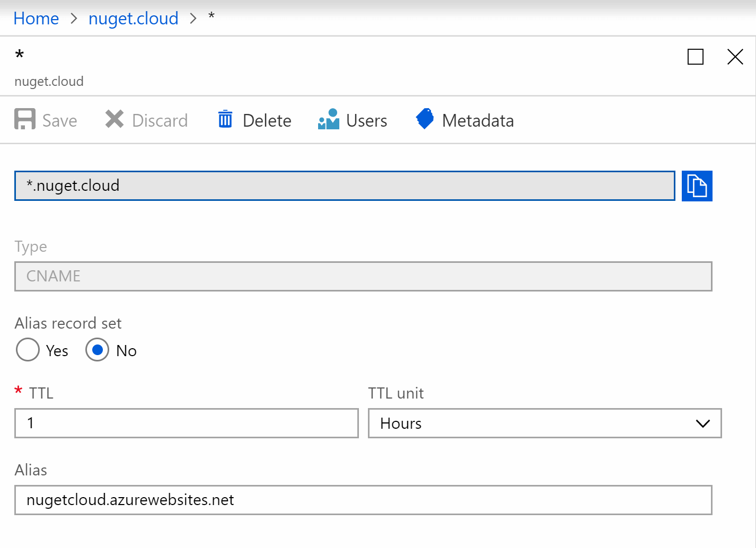Copy the *.nuget.cloud record name
The height and width of the screenshot is (548, 756).
point(697,186)
